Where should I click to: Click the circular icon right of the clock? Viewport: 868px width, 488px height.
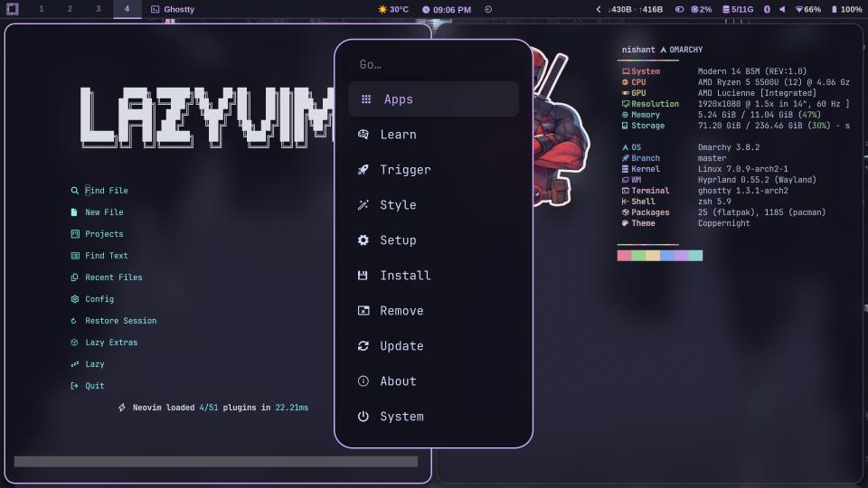point(488,9)
